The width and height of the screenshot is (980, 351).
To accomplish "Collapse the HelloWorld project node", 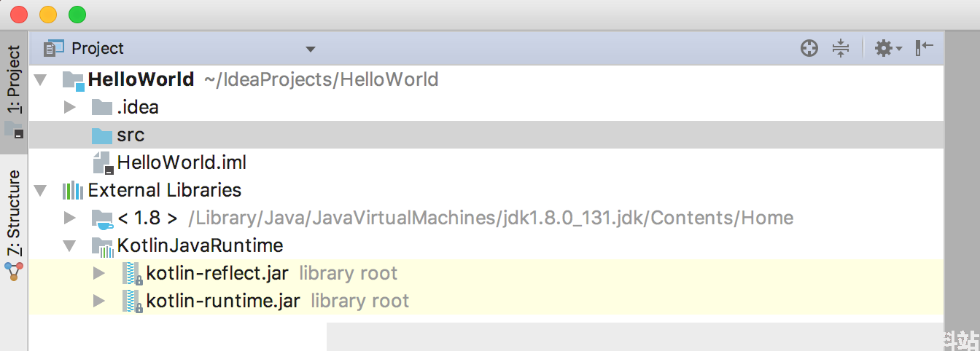I will [41, 79].
